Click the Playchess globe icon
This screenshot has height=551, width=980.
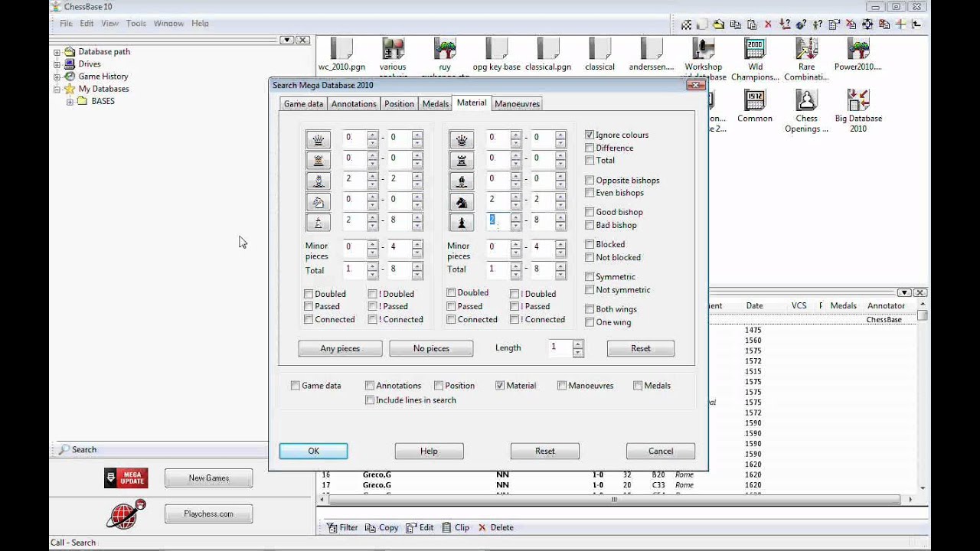point(126,514)
